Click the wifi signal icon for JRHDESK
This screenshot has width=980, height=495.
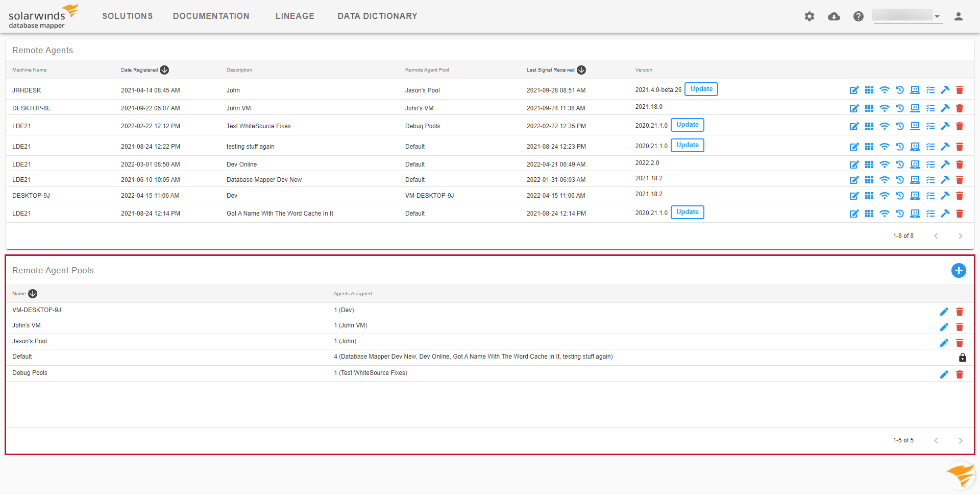click(885, 90)
